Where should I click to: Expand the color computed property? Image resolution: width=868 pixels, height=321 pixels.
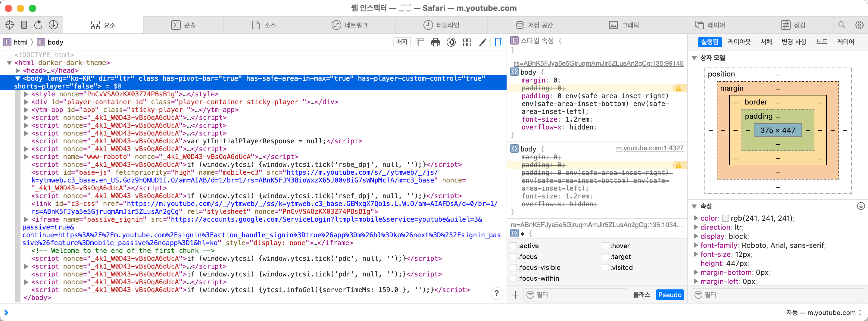696,218
